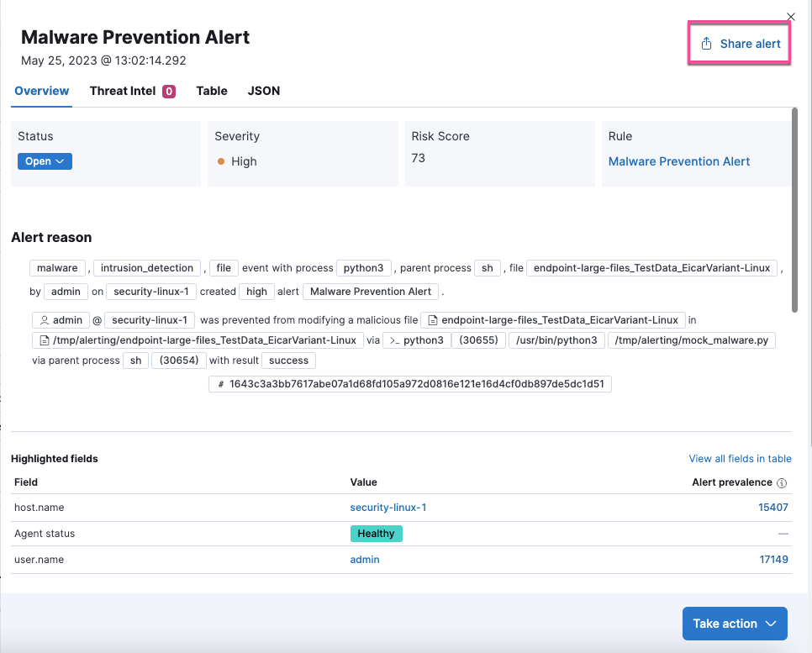Screen dimensions: 812x653
Task: Switch to the Table tab
Action: pos(211,91)
